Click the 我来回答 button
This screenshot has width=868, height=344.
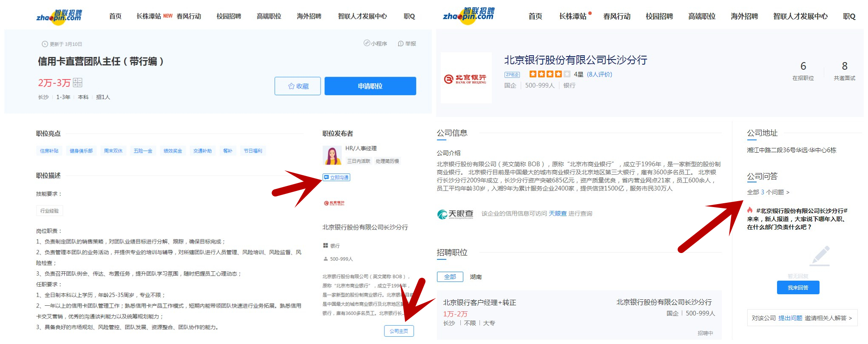click(798, 287)
